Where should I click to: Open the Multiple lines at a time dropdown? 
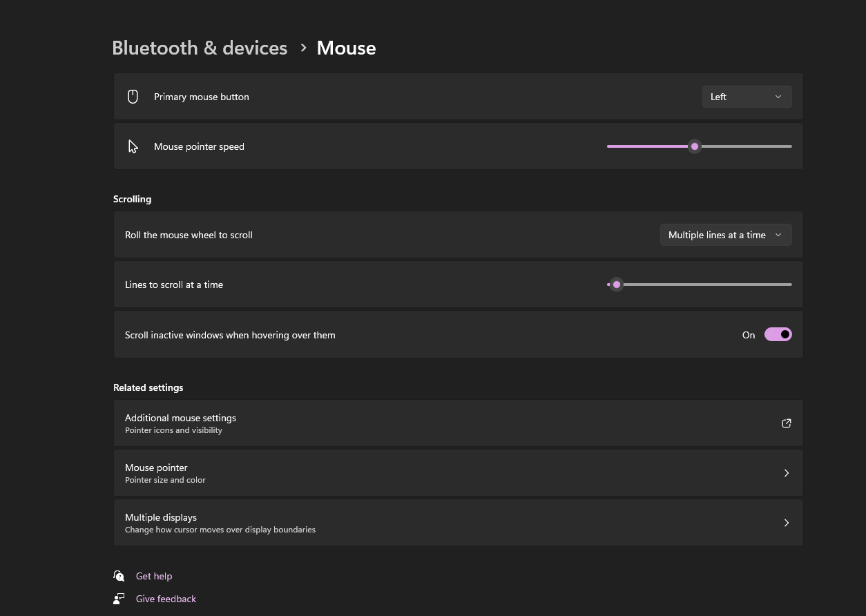(726, 235)
